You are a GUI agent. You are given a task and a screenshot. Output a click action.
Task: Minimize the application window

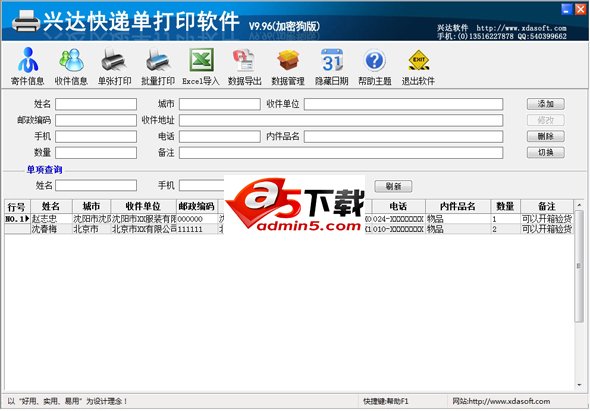point(567,9)
